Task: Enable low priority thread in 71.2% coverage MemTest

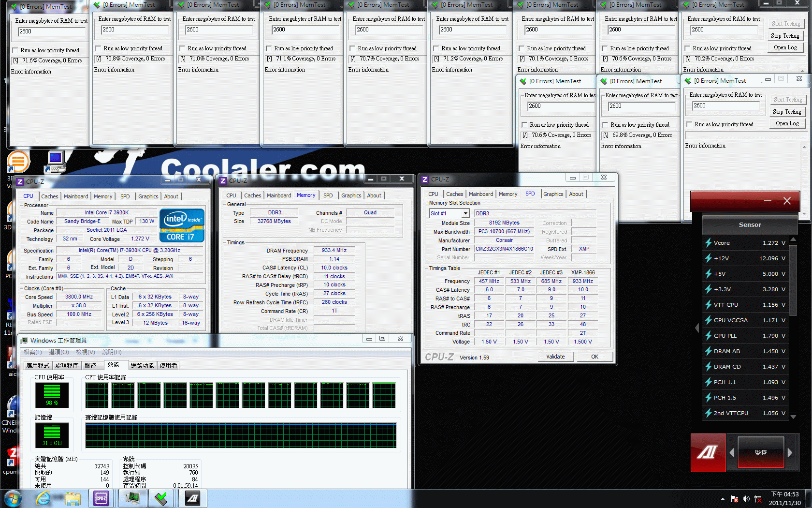Action: 436,48
